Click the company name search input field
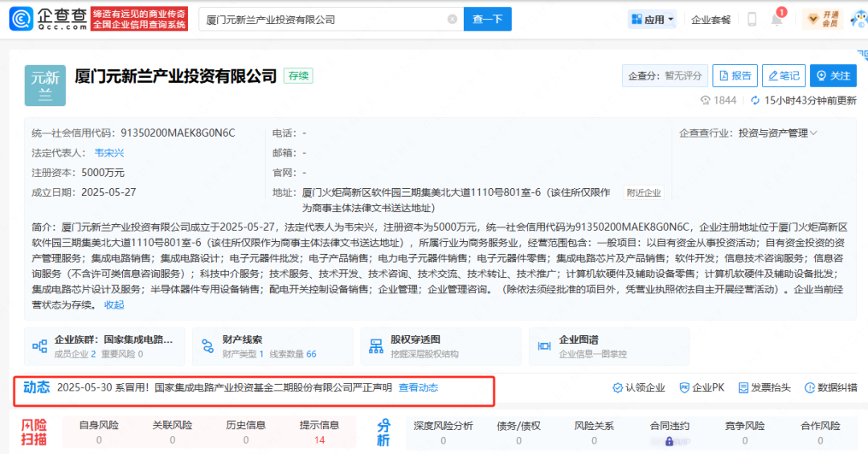Screen dimensions: 868x454 click(321, 19)
